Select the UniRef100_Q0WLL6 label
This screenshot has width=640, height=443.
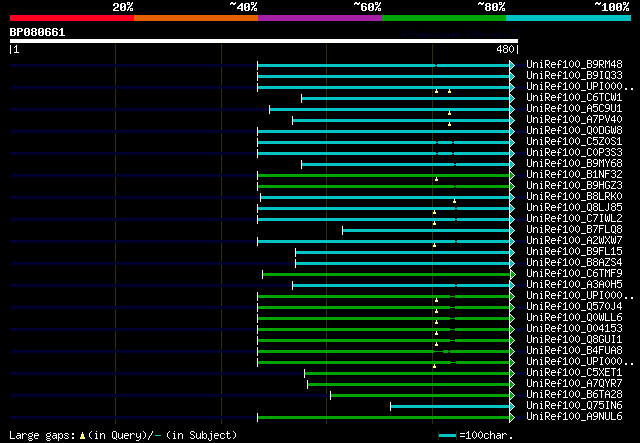click(x=574, y=318)
